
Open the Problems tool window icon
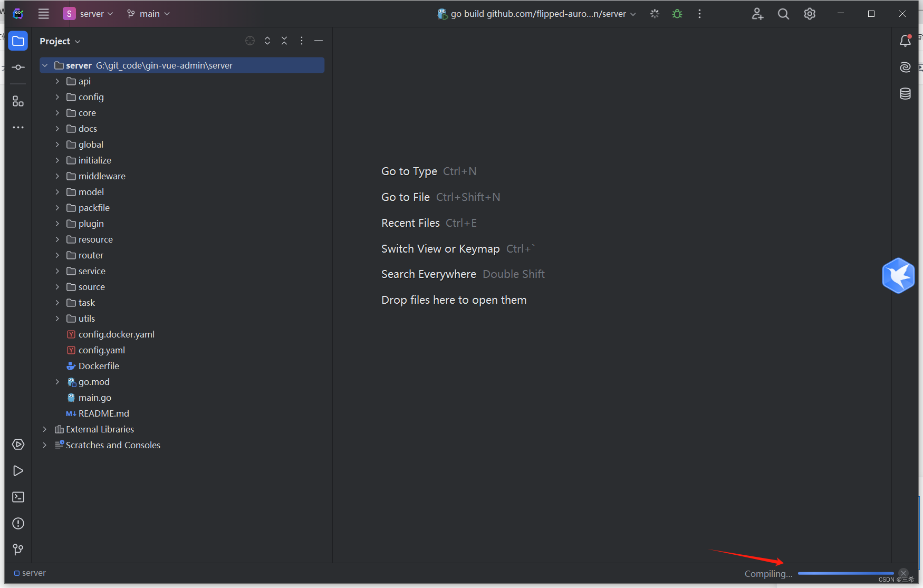[x=18, y=523]
